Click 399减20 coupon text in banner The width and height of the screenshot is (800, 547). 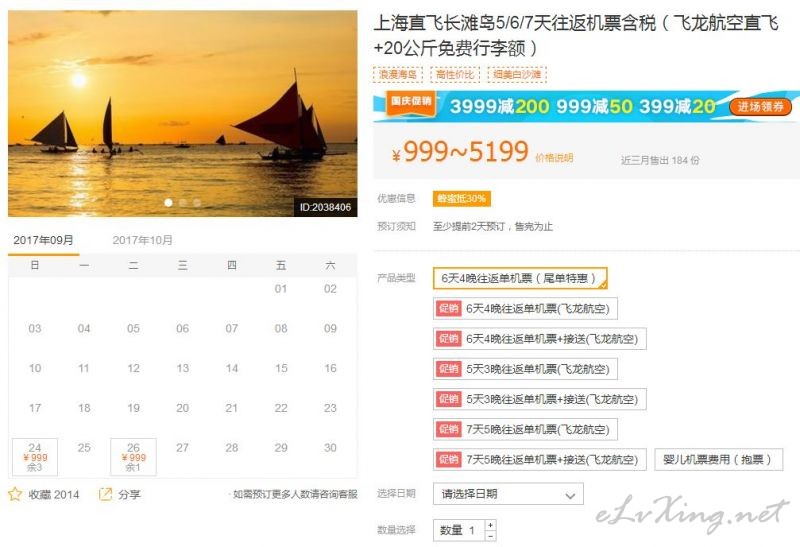coord(677,107)
